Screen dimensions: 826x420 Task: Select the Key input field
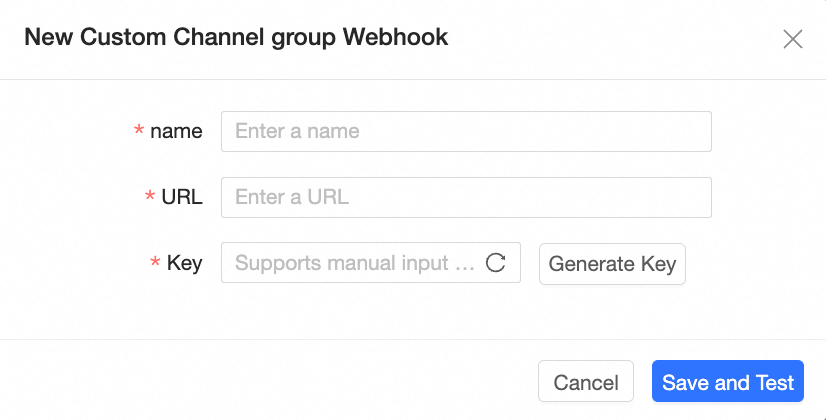pyautogui.click(x=355, y=263)
